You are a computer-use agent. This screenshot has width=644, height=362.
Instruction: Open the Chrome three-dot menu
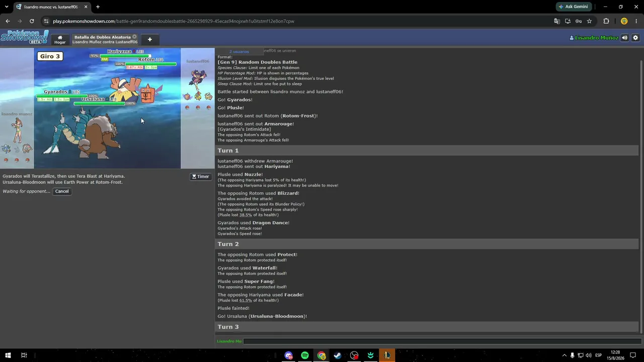[636, 21]
